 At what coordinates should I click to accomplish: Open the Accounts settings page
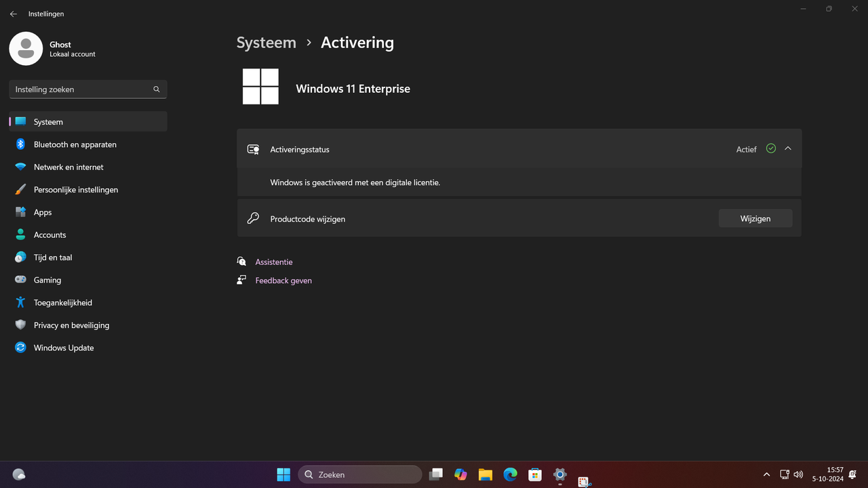[88, 235]
